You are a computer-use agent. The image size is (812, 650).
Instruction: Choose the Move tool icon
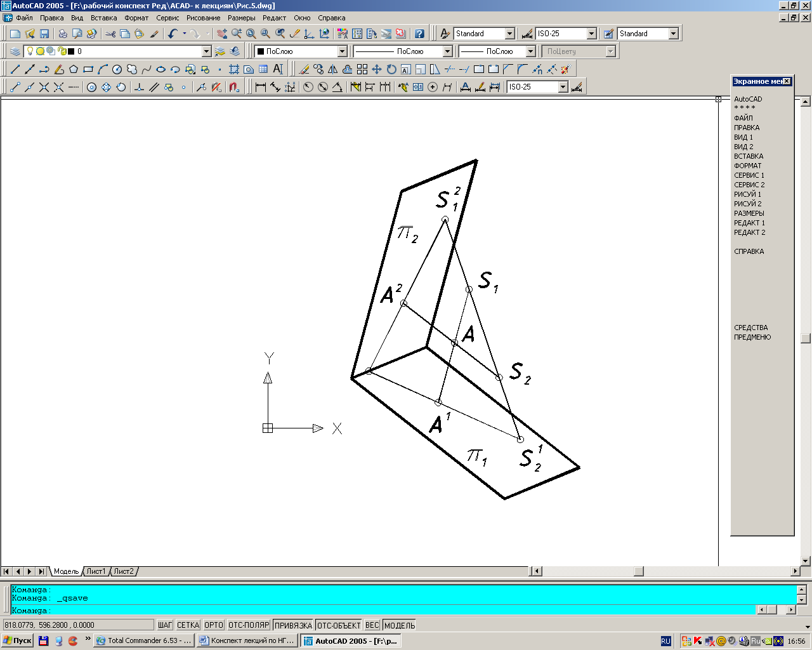point(377,69)
